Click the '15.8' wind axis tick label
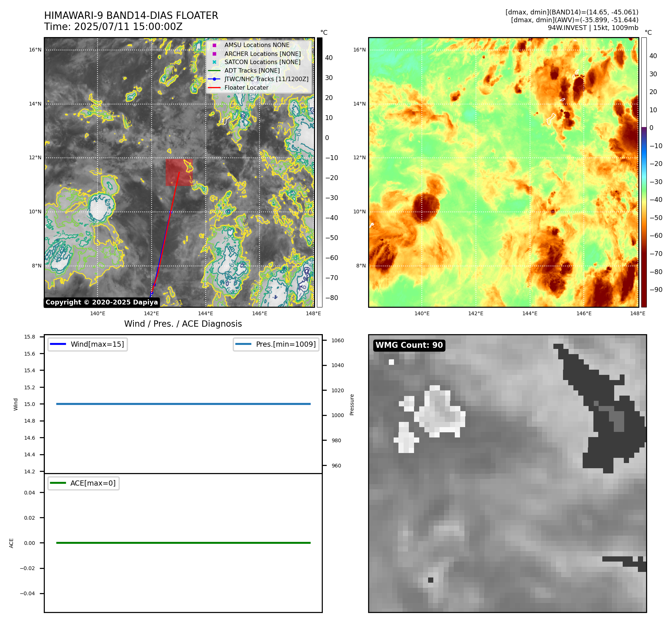 [30, 337]
